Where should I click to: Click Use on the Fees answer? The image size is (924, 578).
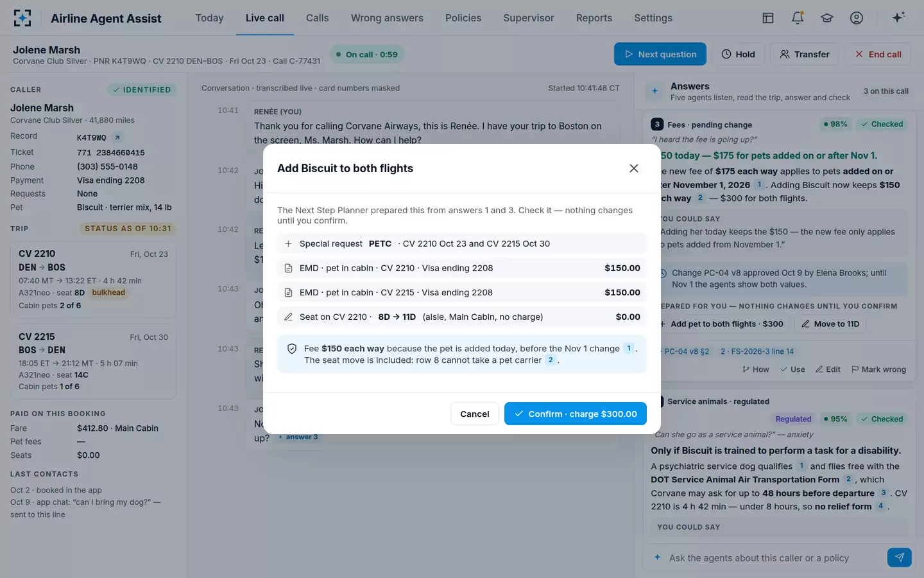click(792, 369)
